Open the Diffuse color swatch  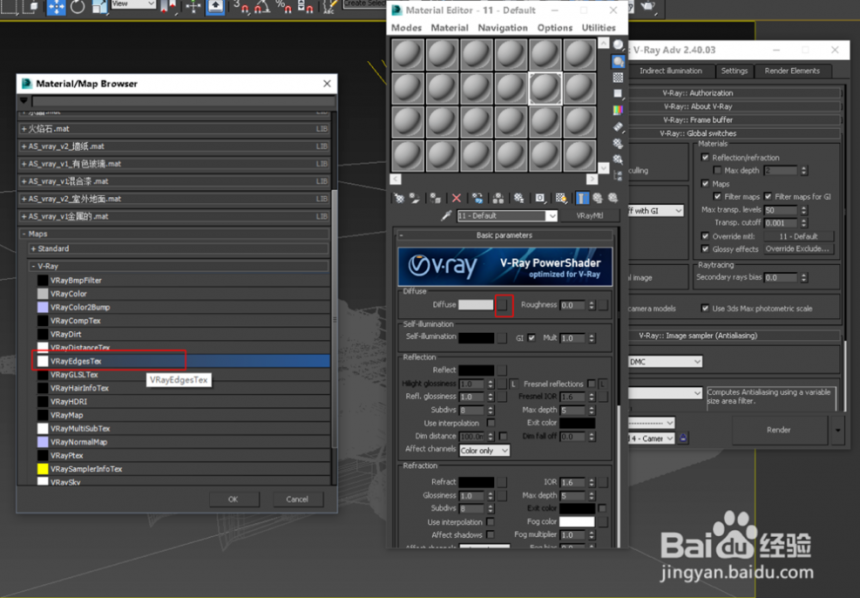point(476,305)
